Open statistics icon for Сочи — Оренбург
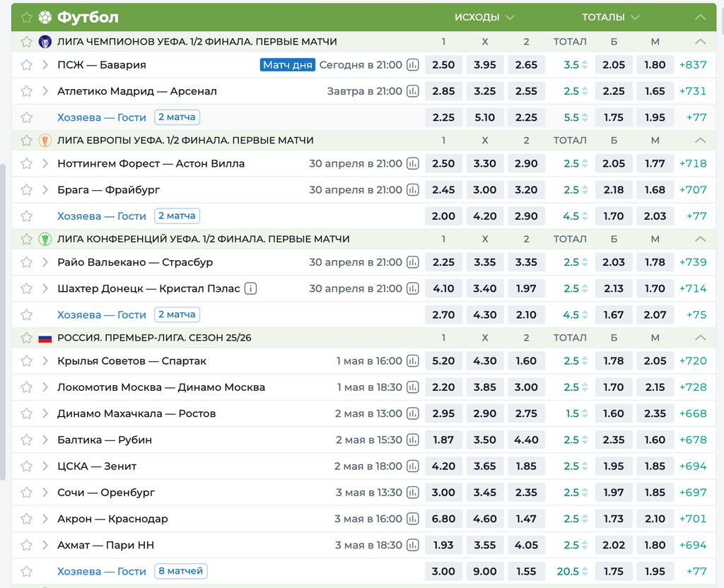Viewport: 724px width, 588px height. pos(413,493)
